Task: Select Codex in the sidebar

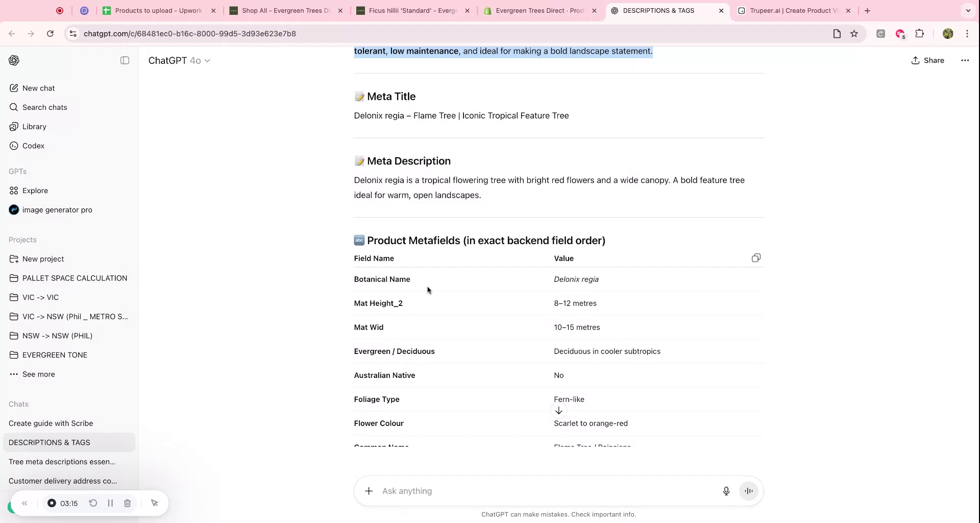Action: (x=34, y=146)
